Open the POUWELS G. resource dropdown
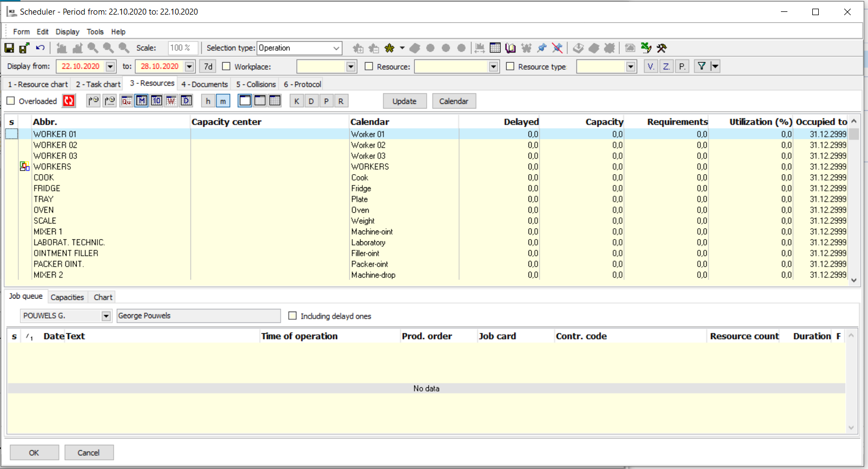868x469 pixels. click(x=106, y=316)
